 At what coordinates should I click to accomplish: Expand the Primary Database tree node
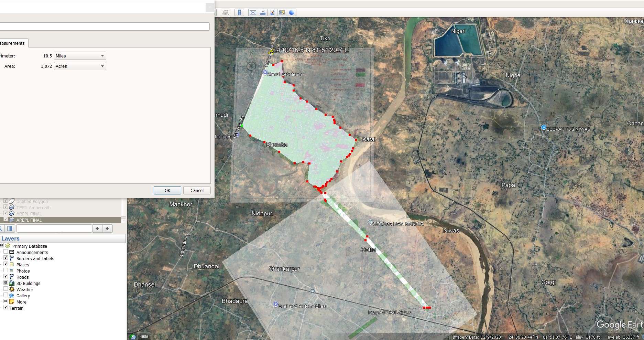2,246
